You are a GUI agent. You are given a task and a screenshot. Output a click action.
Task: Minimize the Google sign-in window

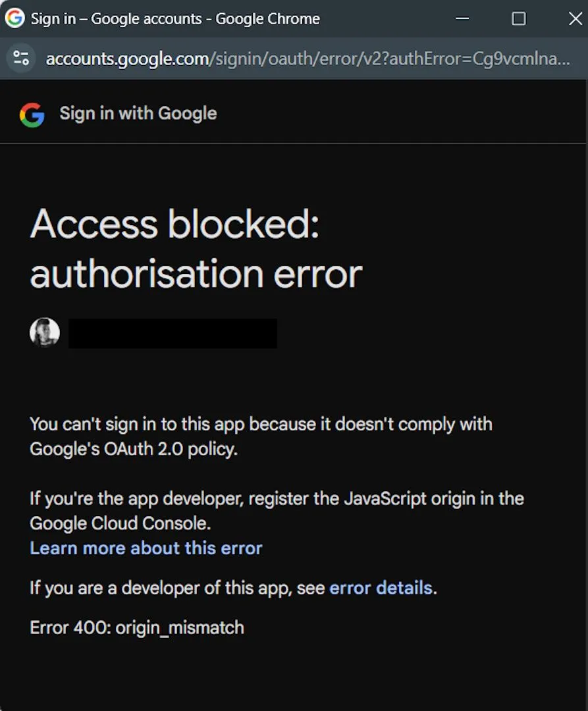tap(462, 18)
